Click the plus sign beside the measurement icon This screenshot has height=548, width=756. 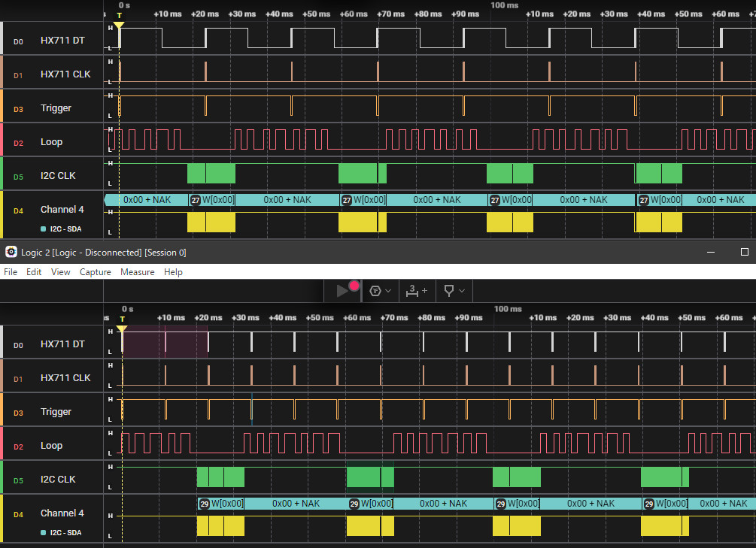click(x=425, y=291)
